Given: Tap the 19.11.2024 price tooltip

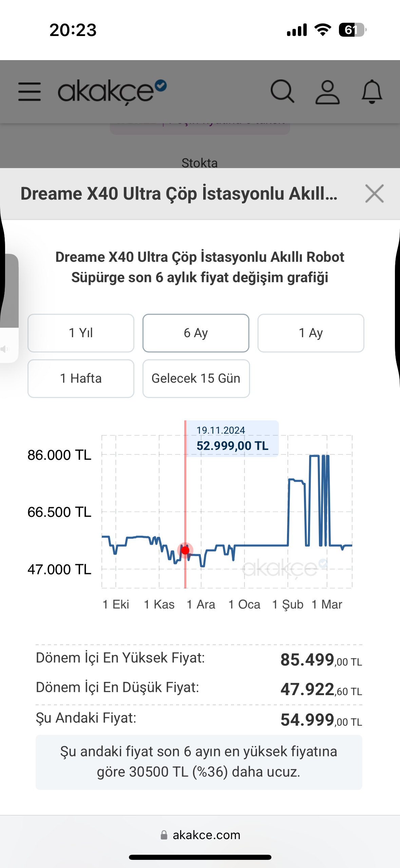Looking at the screenshot, I should 232,439.
